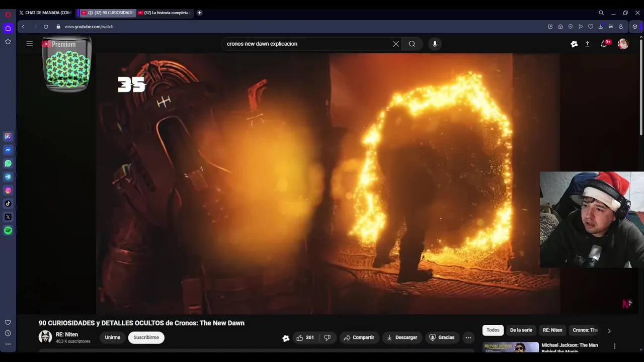Switch to CHAT DE MANADA tab
Screen dimensions: 644x362
coord(46,13)
